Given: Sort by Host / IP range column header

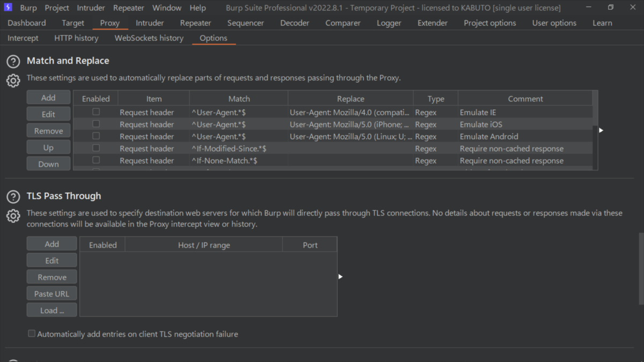Looking at the screenshot, I should tap(204, 245).
